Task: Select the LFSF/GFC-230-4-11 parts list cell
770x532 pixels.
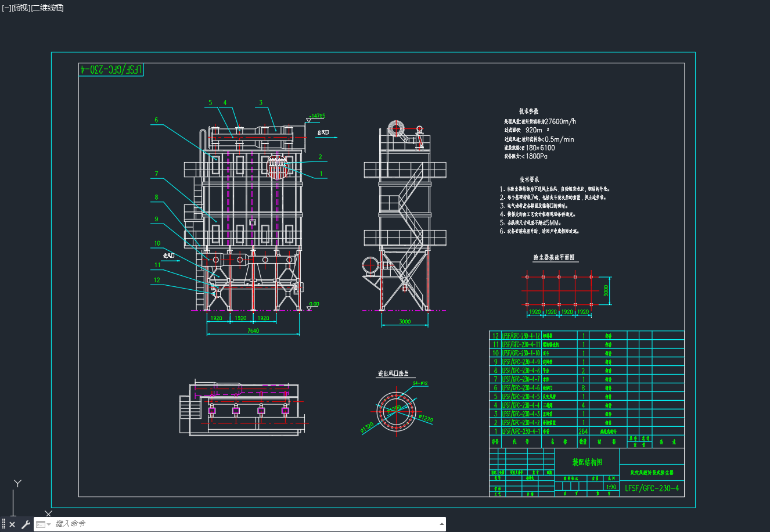Action: coord(521,344)
